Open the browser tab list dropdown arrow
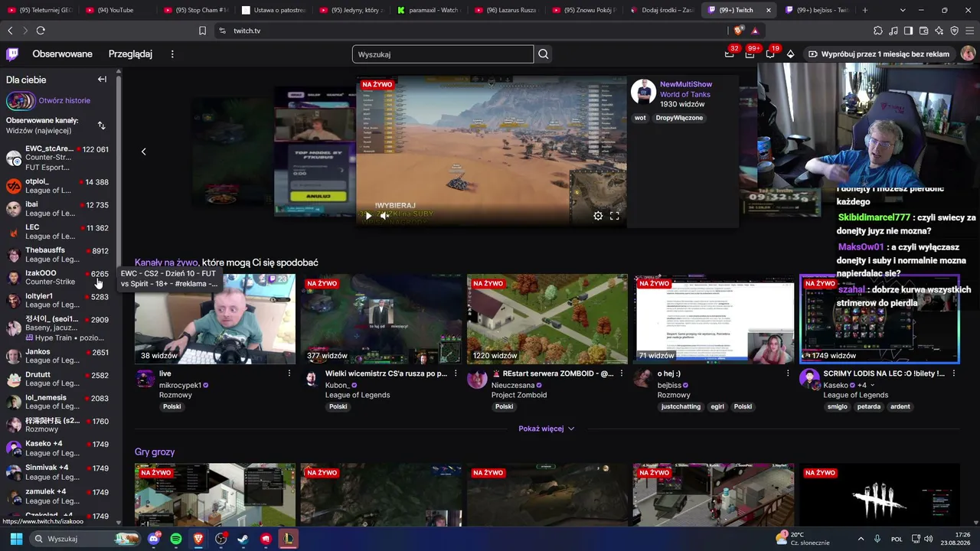 pos(903,10)
